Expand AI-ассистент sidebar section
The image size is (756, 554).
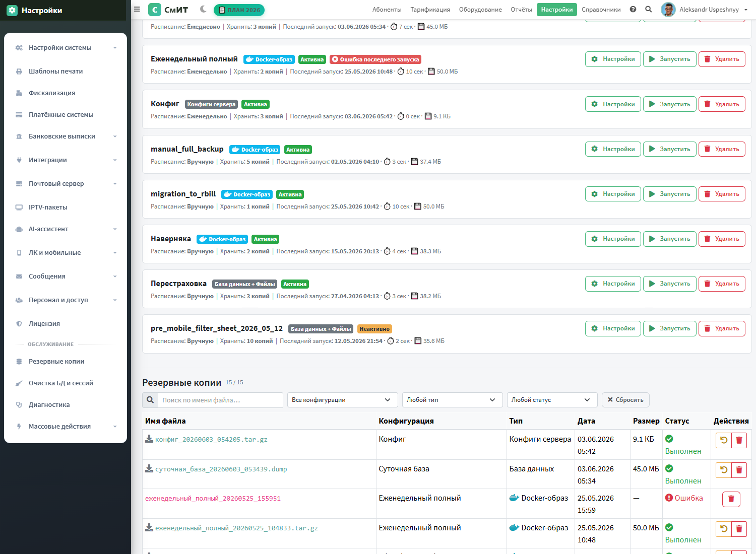66,229
